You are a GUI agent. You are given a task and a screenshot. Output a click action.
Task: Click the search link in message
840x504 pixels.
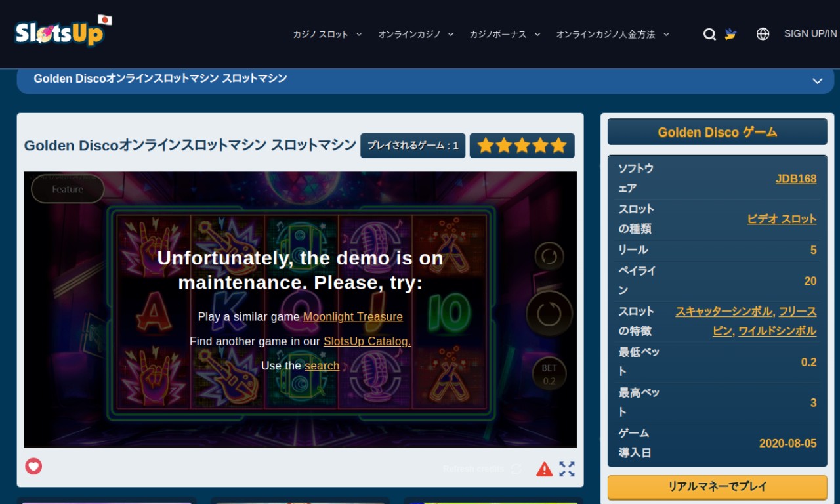click(322, 366)
